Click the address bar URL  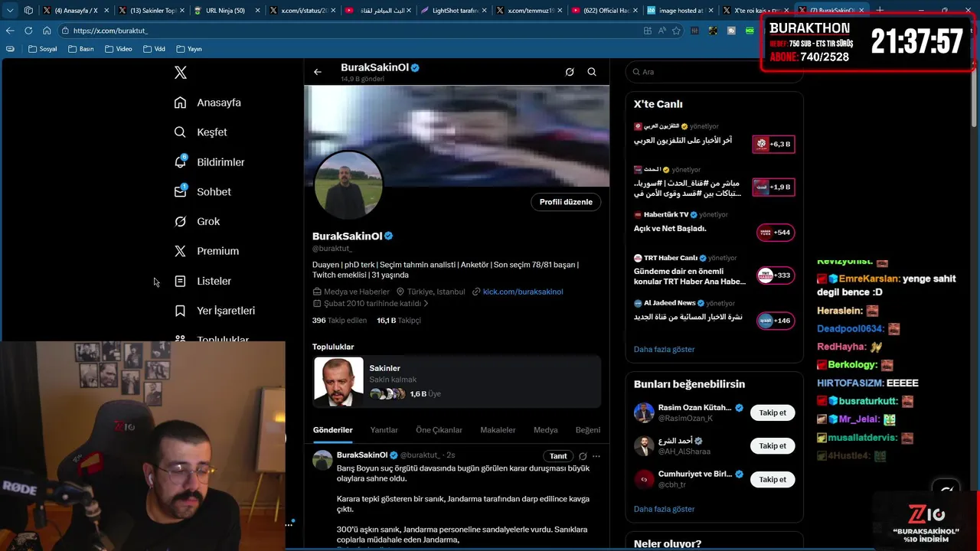click(x=111, y=31)
